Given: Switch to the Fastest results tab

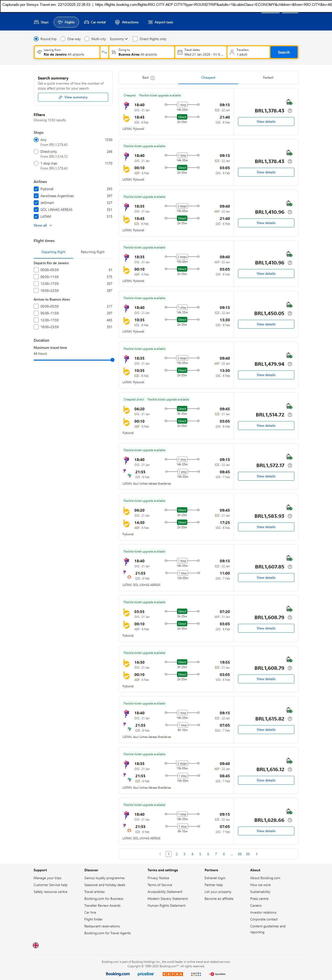Looking at the screenshot, I should click(x=268, y=78).
